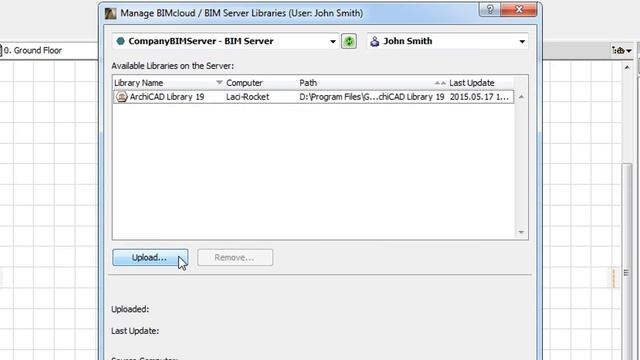Click the dialog help question mark button
The height and width of the screenshot is (360, 640).
[490, 9]
